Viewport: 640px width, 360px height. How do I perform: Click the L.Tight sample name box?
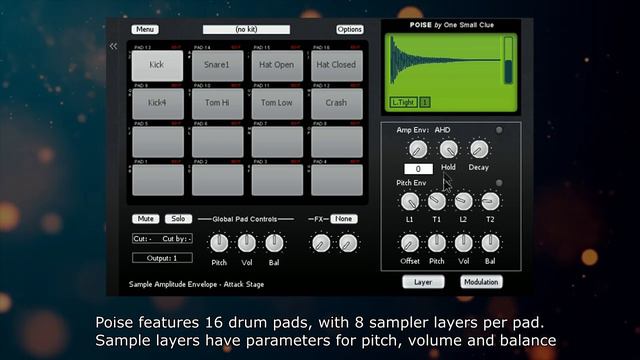coord(403,102)
